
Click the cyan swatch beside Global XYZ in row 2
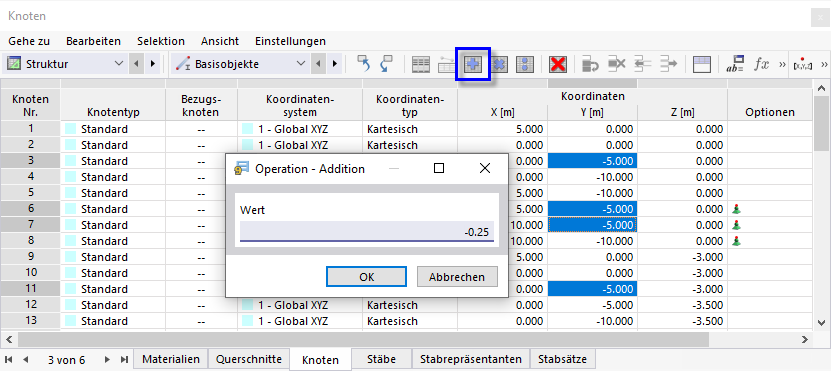[247, 145]
